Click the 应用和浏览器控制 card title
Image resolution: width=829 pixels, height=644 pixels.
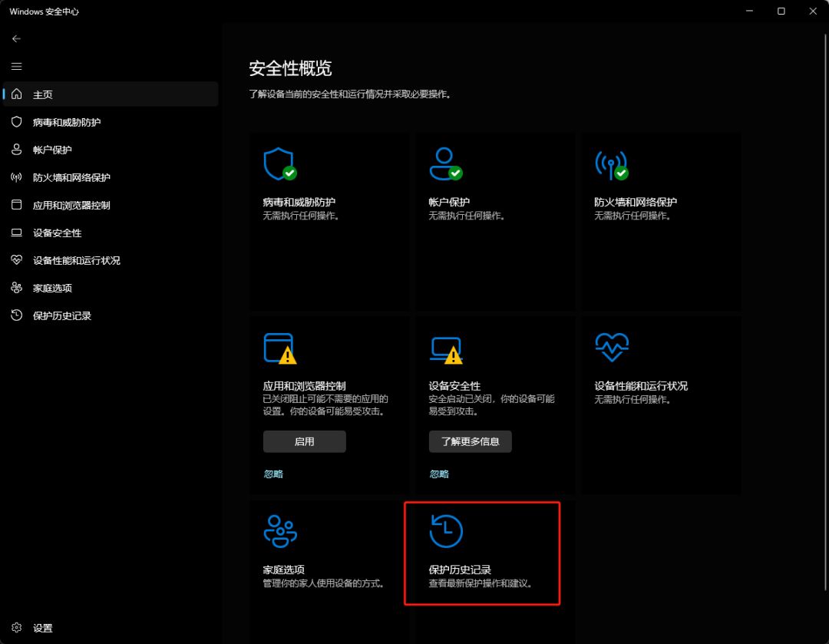[x=305, y=386]
